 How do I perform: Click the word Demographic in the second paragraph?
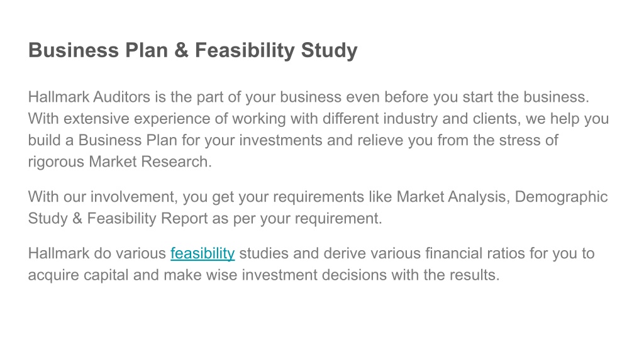pyautogui.click(x=561, y=197)
